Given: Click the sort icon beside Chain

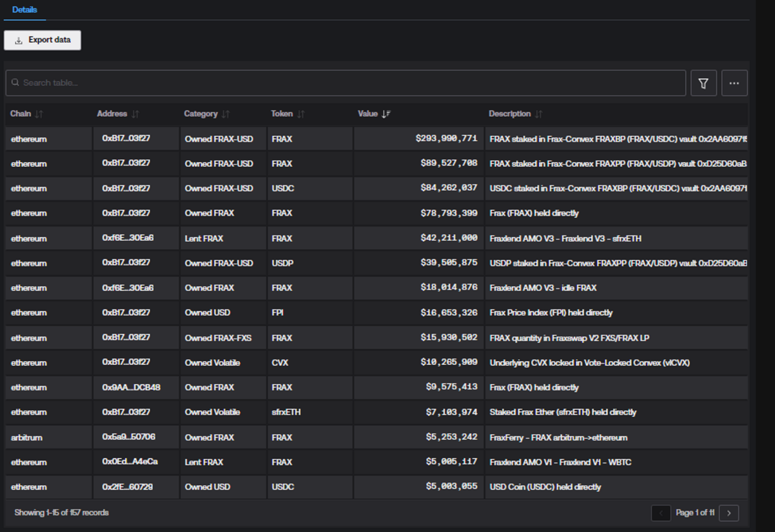Looking at the screenshot, I should pyautogui.click(x=39, y=114).
